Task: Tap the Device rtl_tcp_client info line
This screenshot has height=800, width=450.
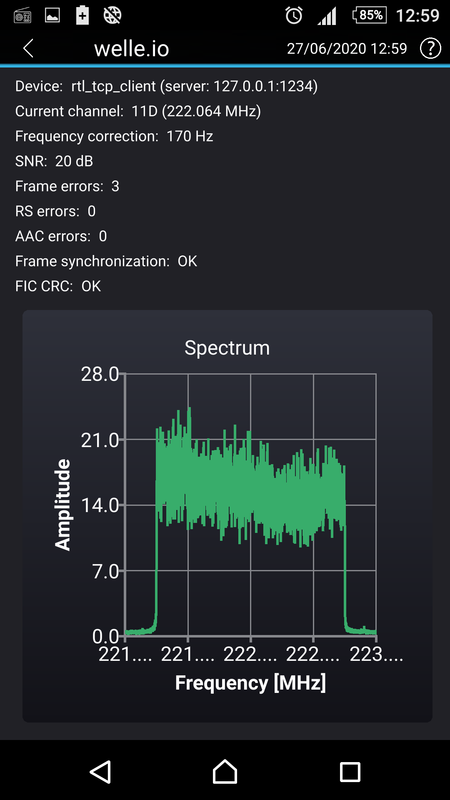Action: [x=167, y=86]
